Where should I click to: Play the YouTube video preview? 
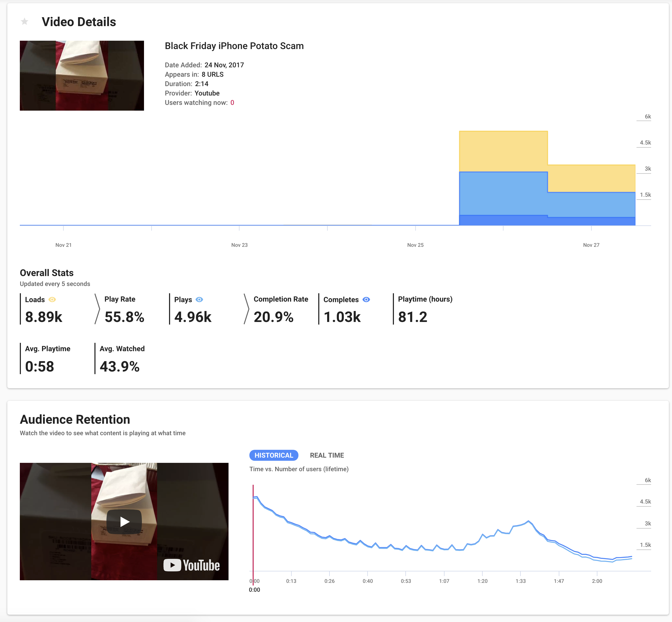coord(124,521)
